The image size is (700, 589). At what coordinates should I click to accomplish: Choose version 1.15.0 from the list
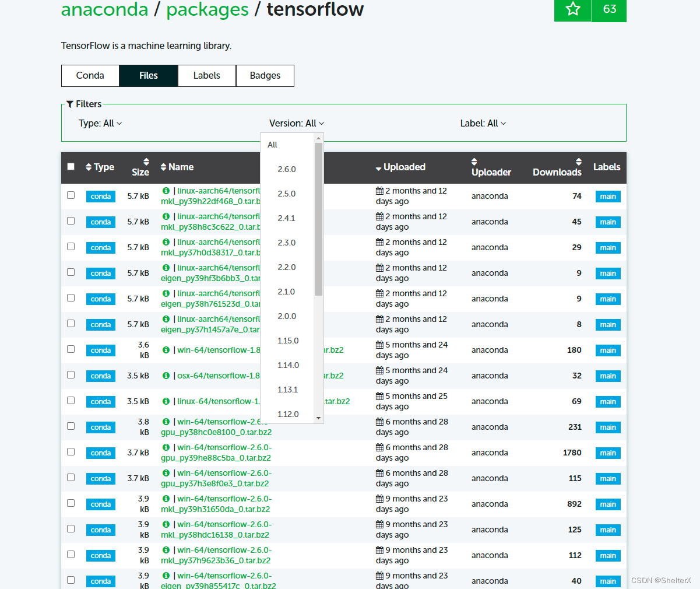[x=288, y=341]
